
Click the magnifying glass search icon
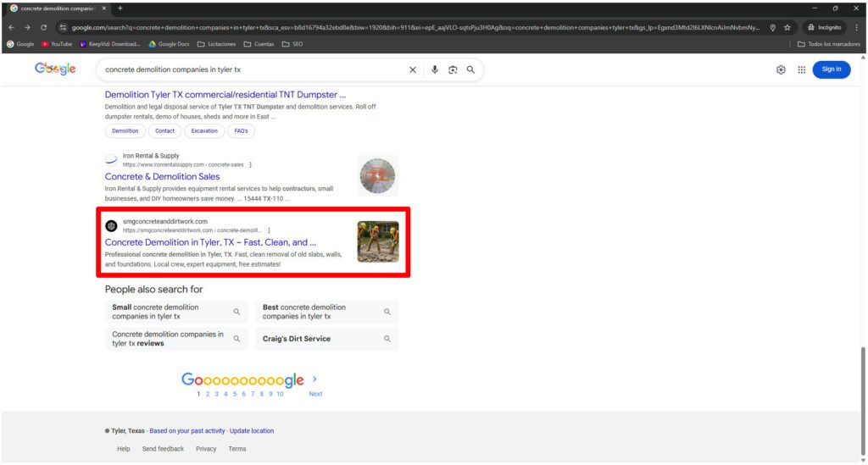[470, 69]
